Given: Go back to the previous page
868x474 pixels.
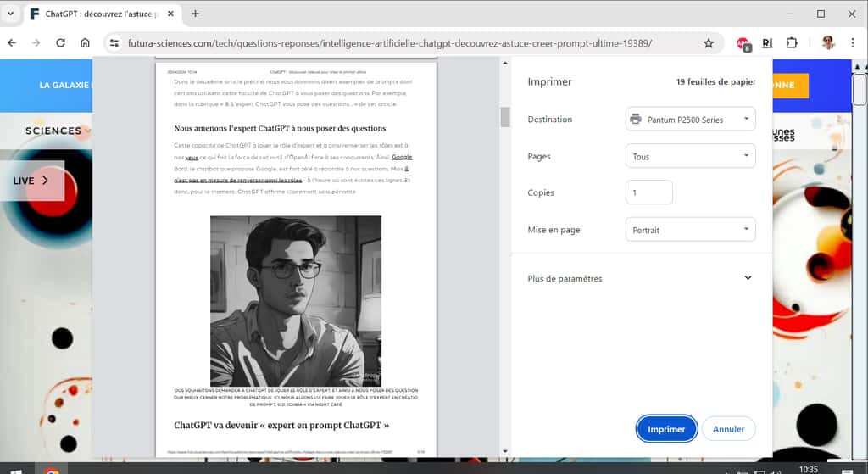Looking at the screenshot, I should [x=12, y=42].
